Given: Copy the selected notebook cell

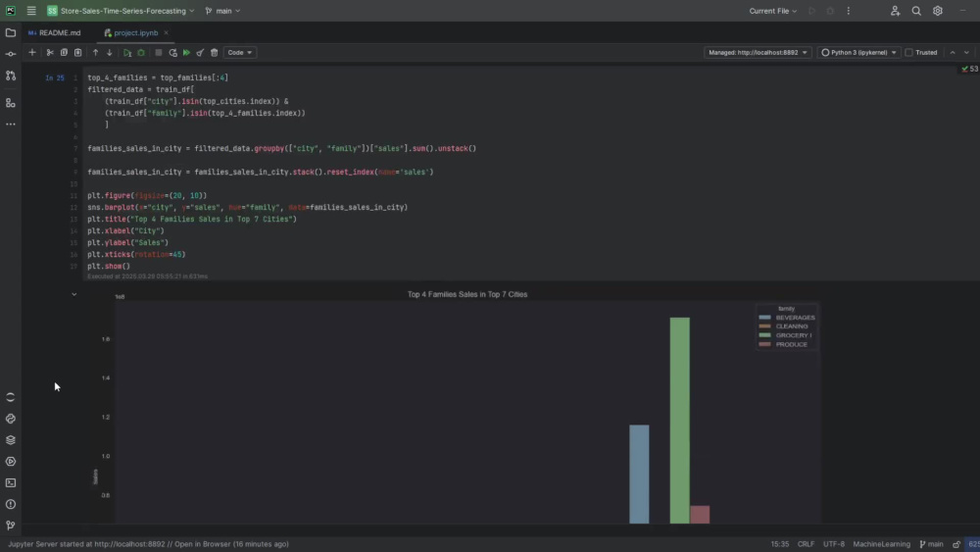Looking at the screenshot, I should pyautogui.click(x=64, y=53).
